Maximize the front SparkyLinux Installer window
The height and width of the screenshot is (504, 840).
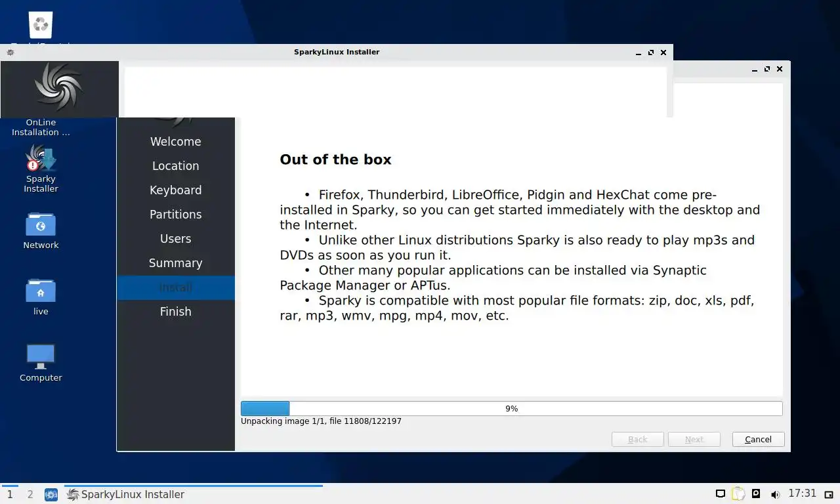651,52
